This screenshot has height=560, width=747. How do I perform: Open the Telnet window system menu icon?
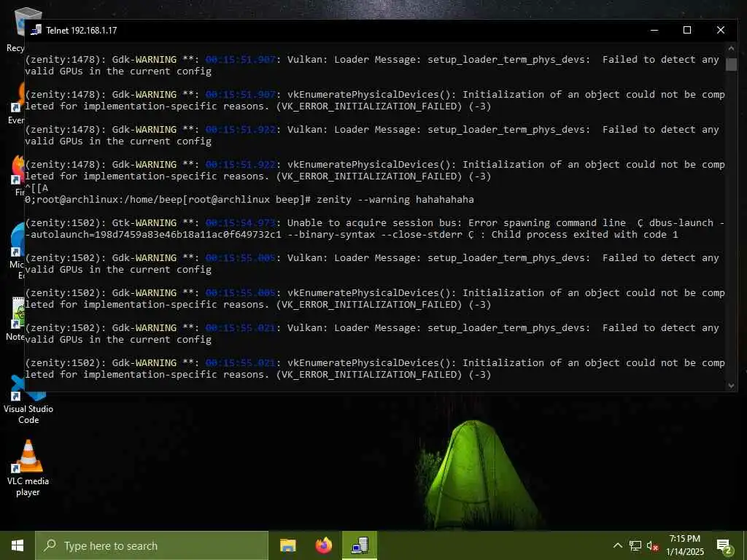tap(36, 30)
